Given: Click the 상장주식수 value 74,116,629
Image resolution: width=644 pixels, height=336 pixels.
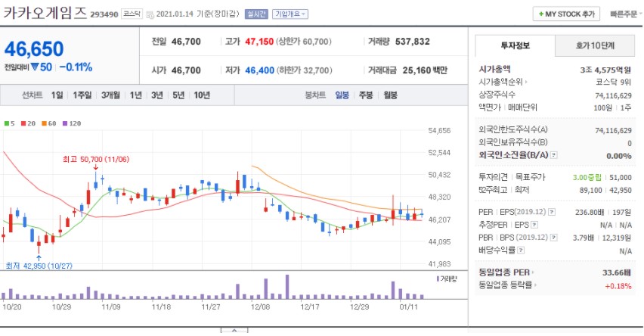Looking at the screenshot, I should pyautogui.click(x=613, y=95).
